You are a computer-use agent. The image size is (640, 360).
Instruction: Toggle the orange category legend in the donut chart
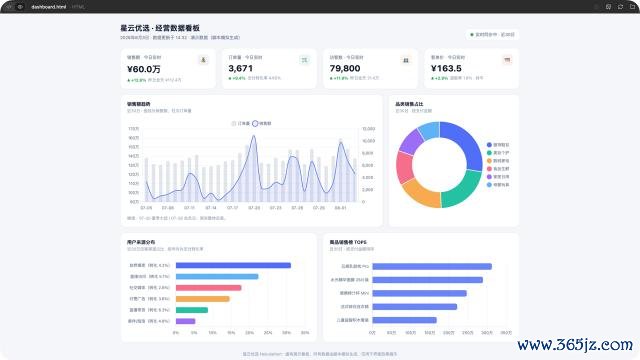point(498,161)
